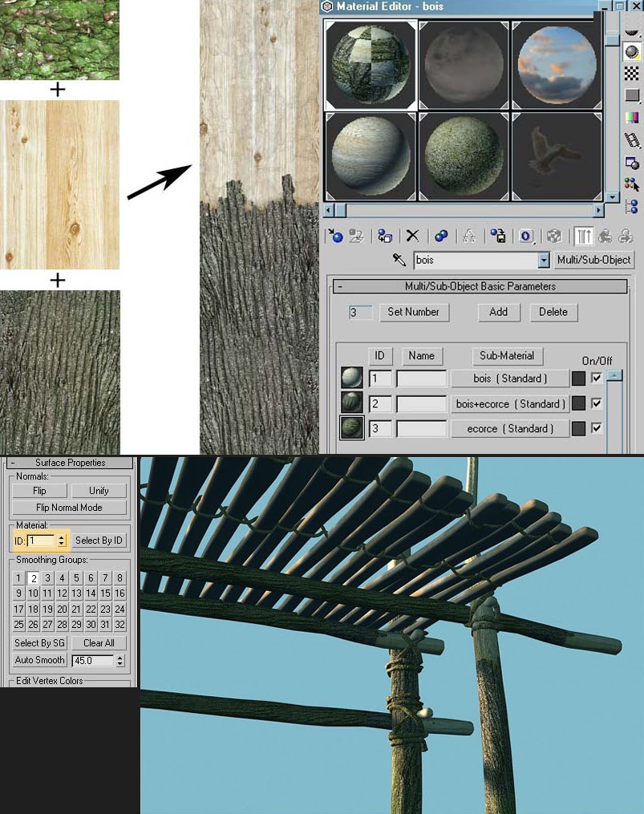Click the eyedropper pick material icon
The image size is (644, 814).
click(x=399, y=260)
